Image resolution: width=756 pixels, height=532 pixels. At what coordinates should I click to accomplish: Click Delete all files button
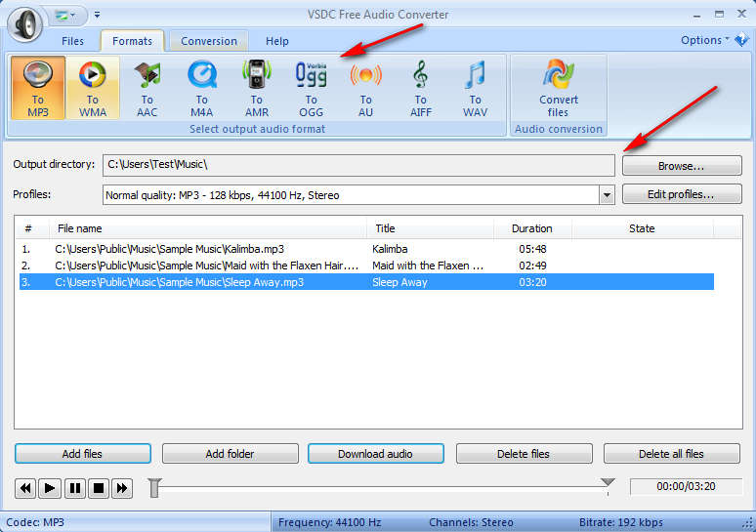(x=671, y=454)
